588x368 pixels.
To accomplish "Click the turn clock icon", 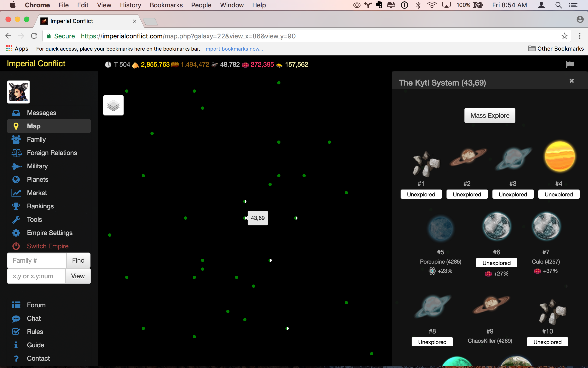I will tap(108, 64).
